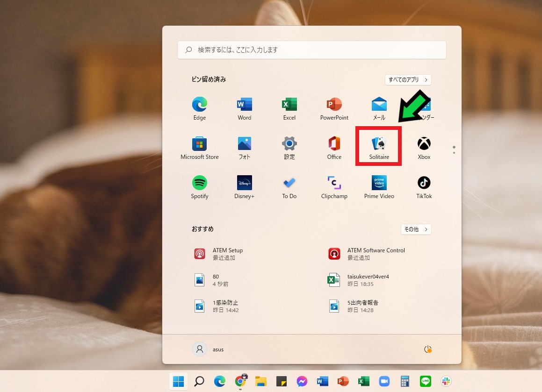The image size is (542, 392).
Task: Go to next pinned apps page dots
Action: pos(454,150)
